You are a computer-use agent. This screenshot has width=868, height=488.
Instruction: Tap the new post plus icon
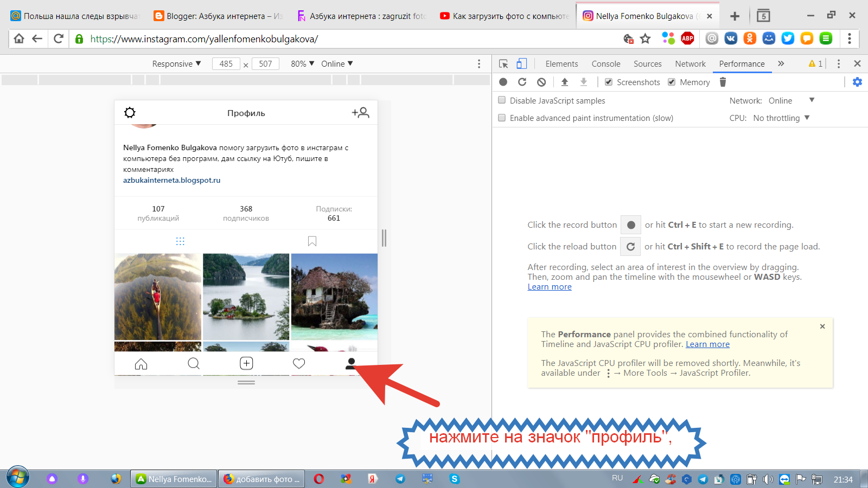pyautogui.click(x=246, y=363)
